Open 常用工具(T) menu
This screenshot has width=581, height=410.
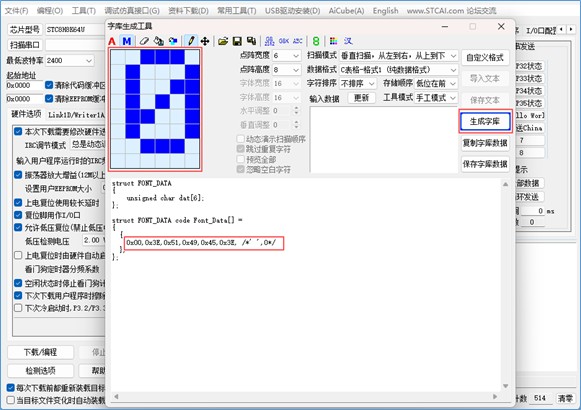[236, 11]
